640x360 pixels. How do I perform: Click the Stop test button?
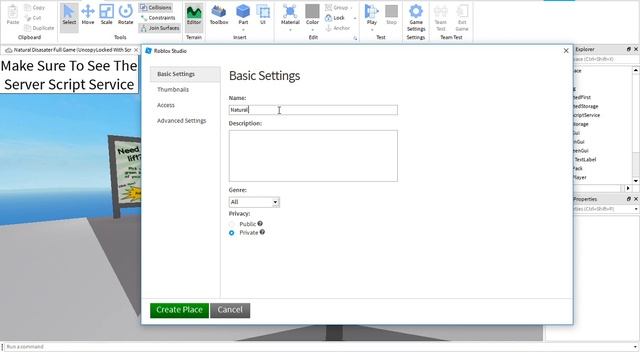[x=391, y=15]
